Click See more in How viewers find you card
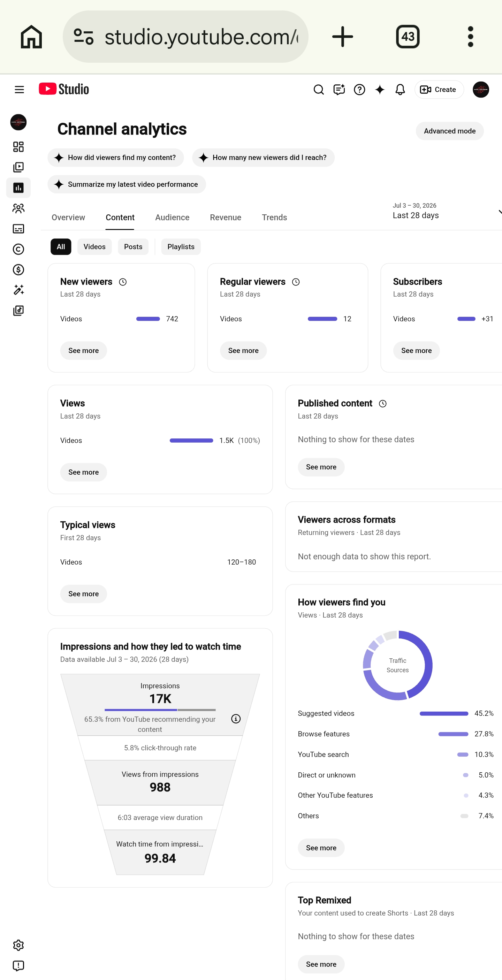 click(x=321, y=848)
